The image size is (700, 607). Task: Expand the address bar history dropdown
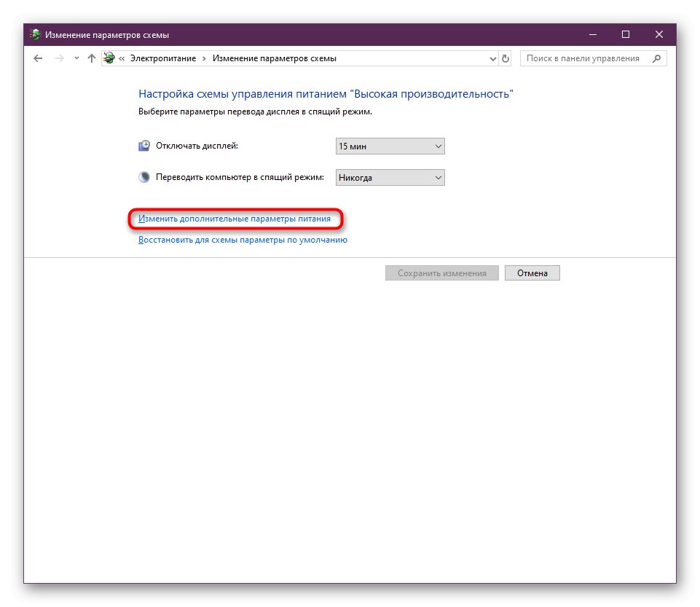[492, 58]
